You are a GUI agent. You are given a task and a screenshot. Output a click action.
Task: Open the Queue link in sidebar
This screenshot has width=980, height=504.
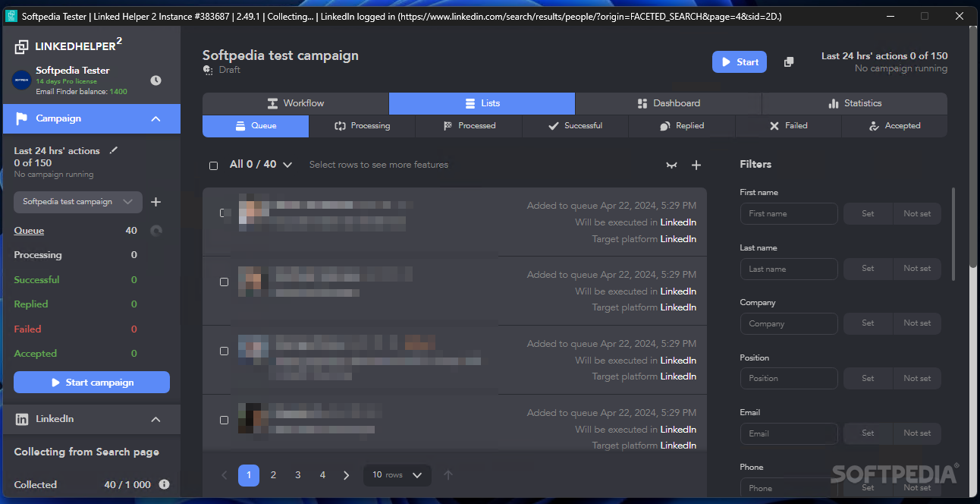tap(29, 231)
